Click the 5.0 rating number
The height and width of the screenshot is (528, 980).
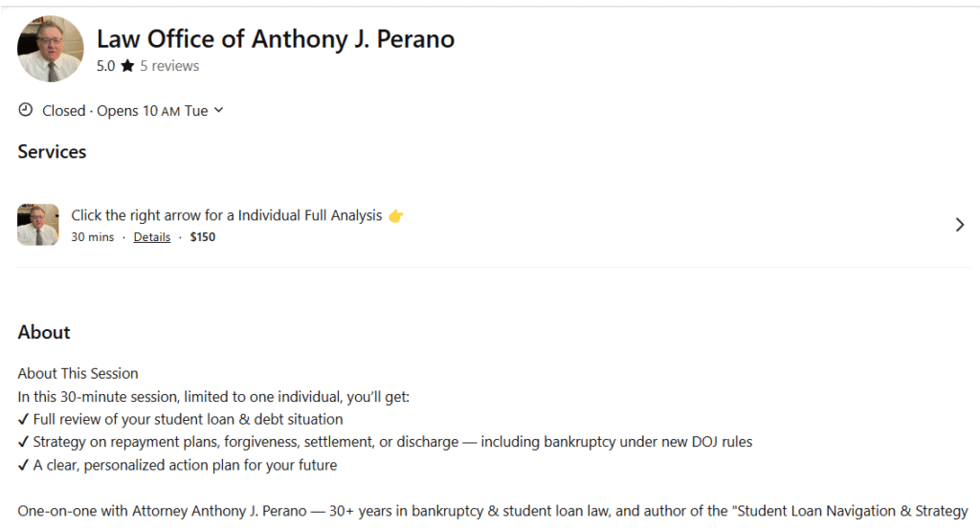pyautogui.click(x=105, y=67)
